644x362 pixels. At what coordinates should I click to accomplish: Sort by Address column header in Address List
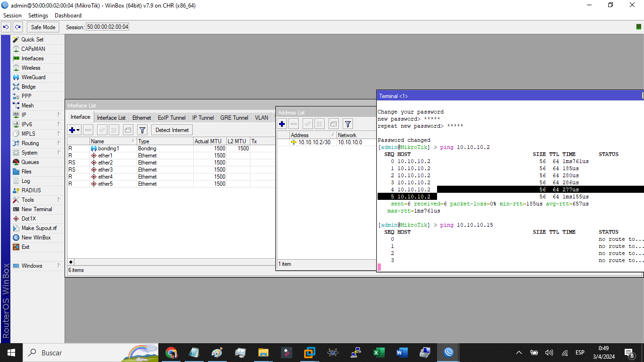point(313,135)
